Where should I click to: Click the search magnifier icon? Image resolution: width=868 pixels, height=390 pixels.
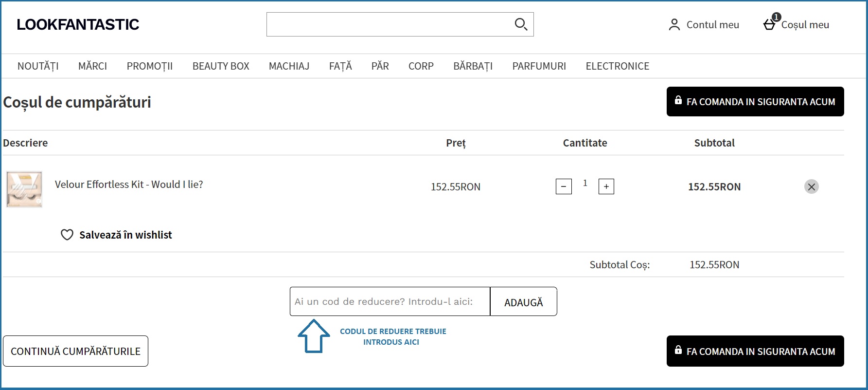pos(521,24)
